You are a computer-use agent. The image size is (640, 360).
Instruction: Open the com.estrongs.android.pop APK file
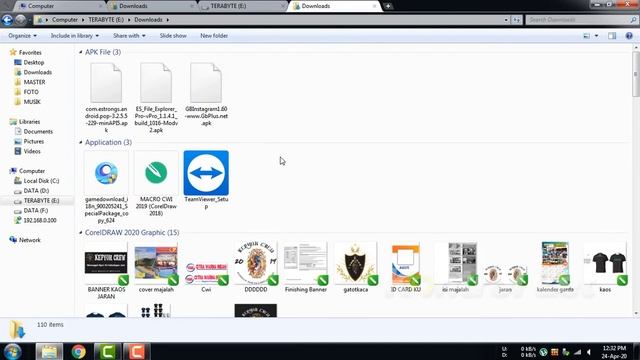106,97
